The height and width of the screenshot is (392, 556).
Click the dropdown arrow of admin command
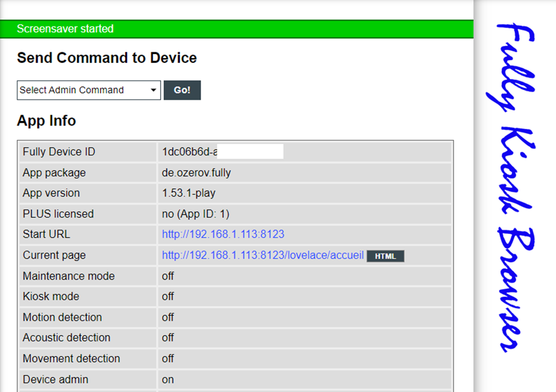[x=153, y=91]
